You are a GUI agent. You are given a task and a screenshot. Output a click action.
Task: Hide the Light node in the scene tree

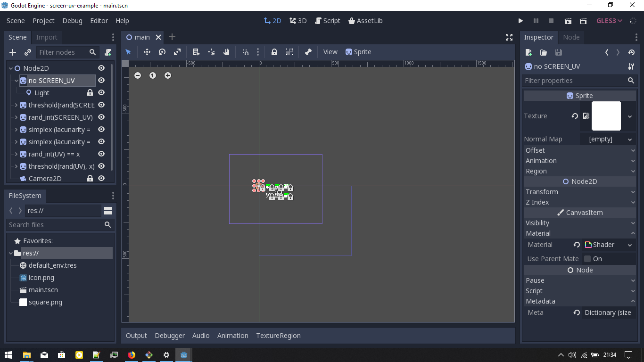coord(101,92)
